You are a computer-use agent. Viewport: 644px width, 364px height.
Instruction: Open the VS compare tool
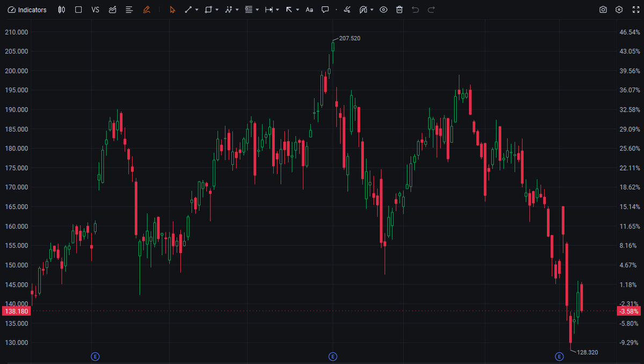[95, 10]
